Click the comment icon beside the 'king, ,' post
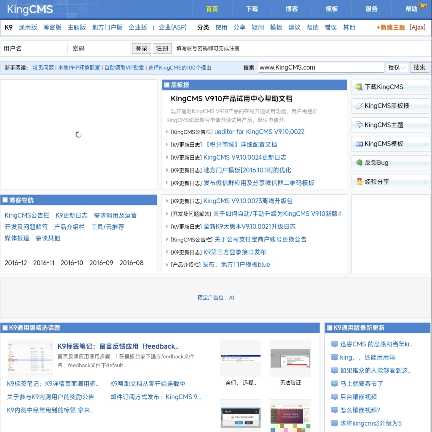Screen dimensions: 432x432 coord(334,357)
